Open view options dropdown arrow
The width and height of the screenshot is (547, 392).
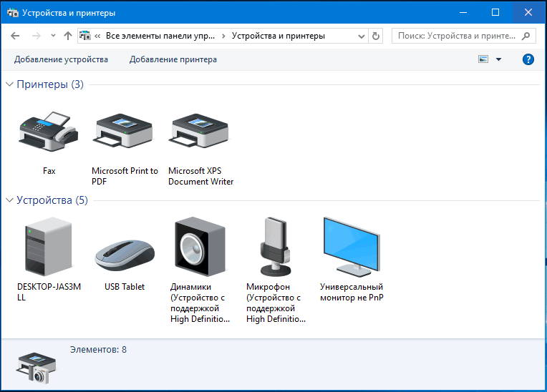[x=498, y=59]
